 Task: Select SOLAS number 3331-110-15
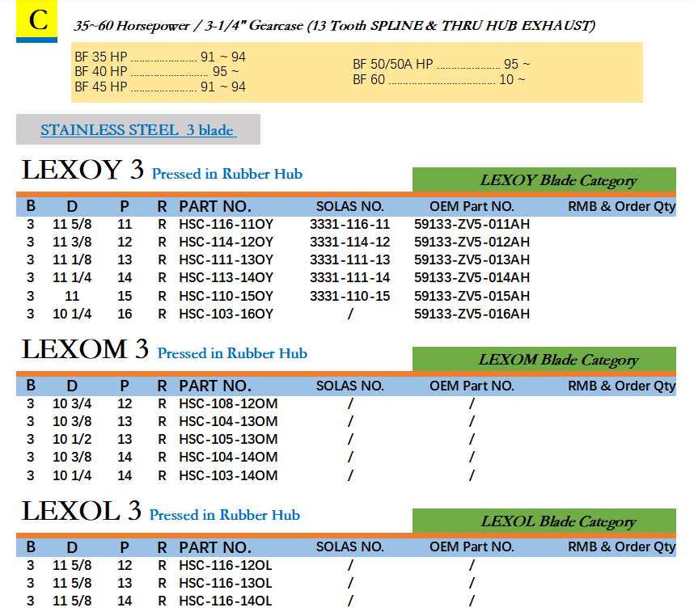349,296
